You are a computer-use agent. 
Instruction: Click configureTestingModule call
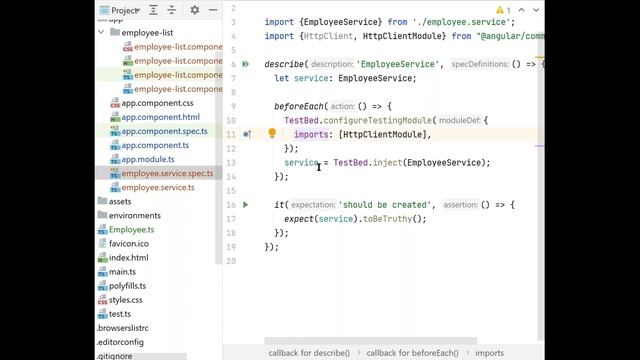[378, 120]
